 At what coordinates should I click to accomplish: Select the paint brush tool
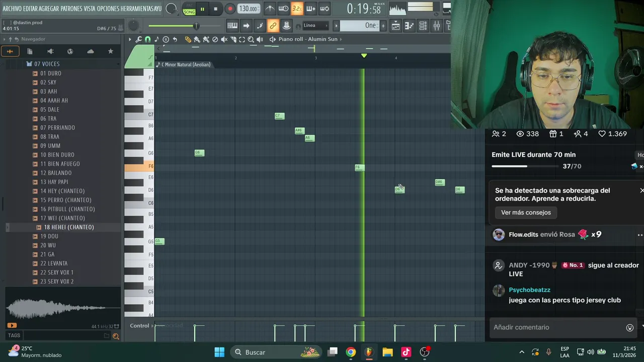[x=197, y=39]
